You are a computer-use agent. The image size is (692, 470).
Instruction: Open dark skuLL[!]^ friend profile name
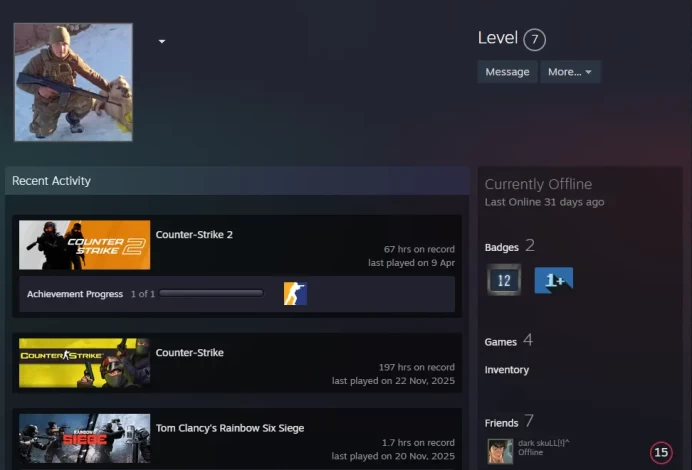(544, 443)
